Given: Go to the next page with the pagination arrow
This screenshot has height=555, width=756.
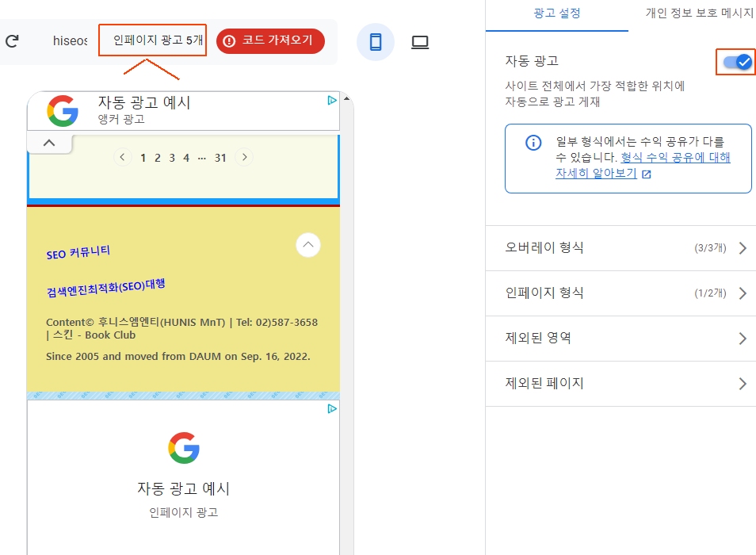Looking at the screenshot, I should tap(245, 157).
